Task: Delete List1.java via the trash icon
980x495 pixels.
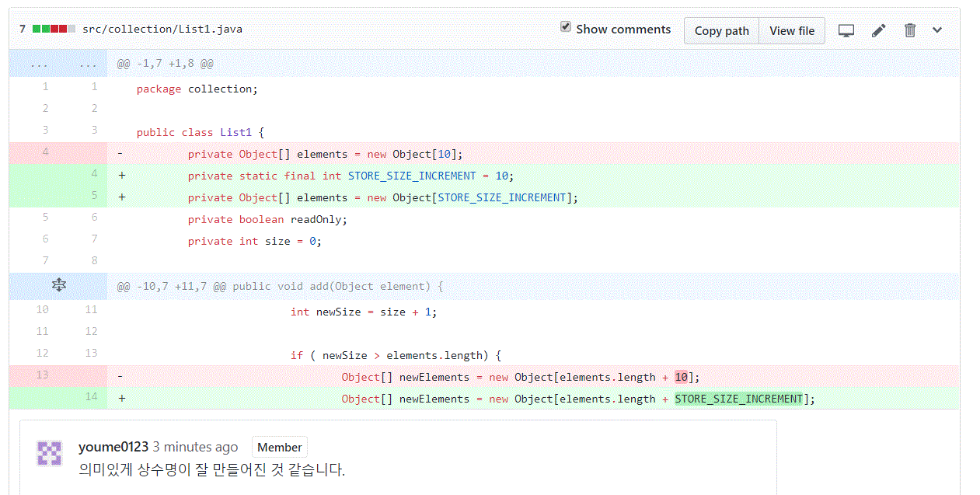Action: pyautogui.click(x=909, y=30)
